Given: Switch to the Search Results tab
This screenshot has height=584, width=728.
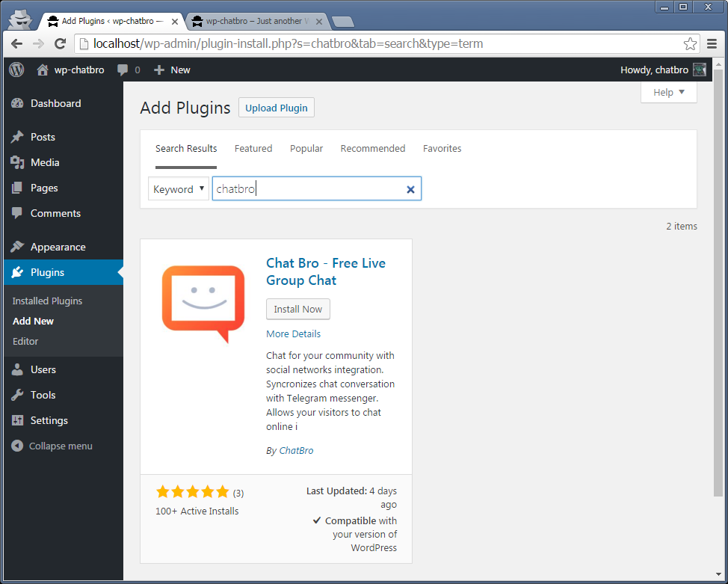Looking at the screenshot, I should tap(186, 149).
